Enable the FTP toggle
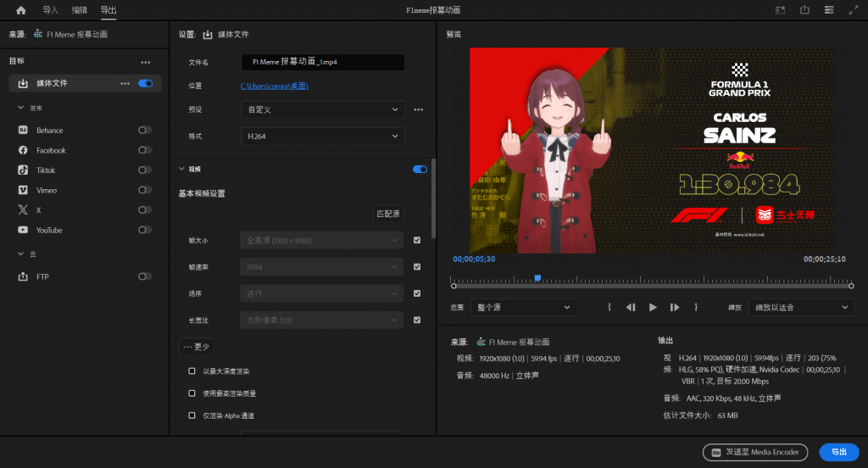The width and height of the screenshot is (868, 468). coord(145,276)
